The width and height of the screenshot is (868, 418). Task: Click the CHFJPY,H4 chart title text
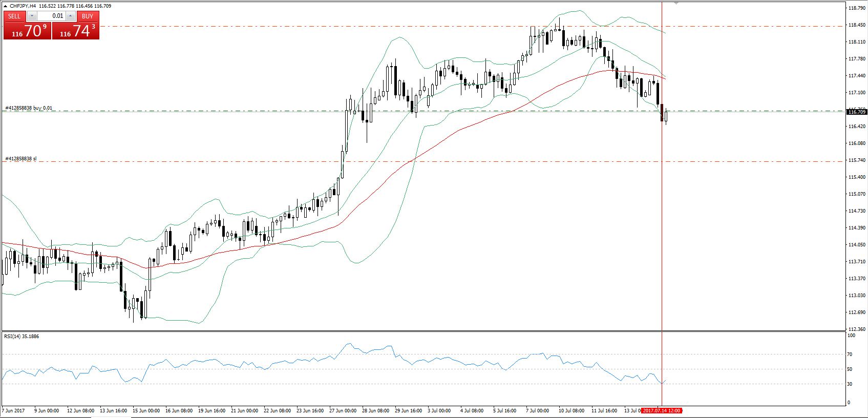[x=23, y=6]
